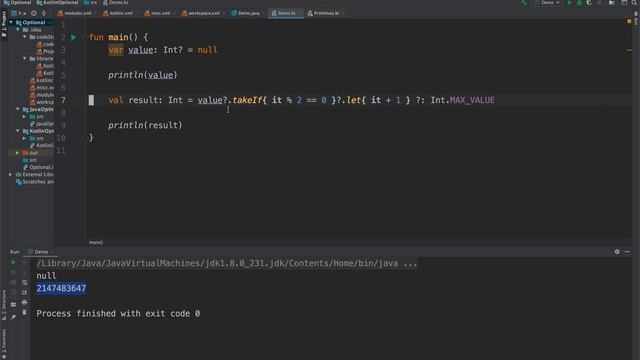Viewport: 640px width, 360px height.
Task: Click the main() breadcrumb below the editor
Action: tap(96, 242)
